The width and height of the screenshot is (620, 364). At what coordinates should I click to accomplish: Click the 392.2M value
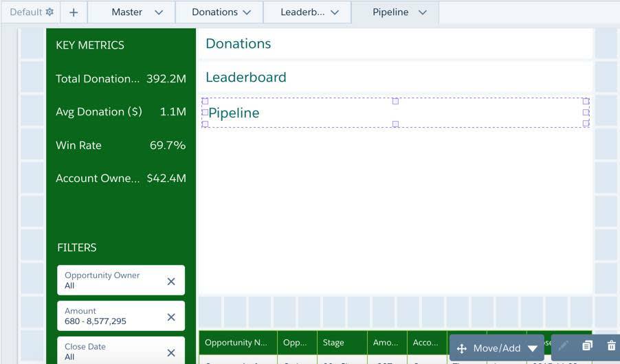point(166,79)
